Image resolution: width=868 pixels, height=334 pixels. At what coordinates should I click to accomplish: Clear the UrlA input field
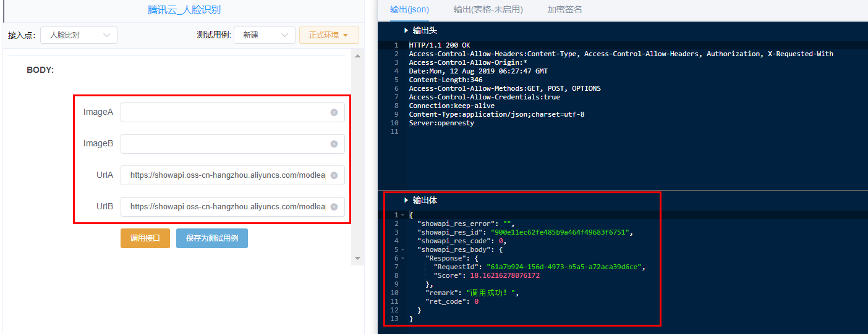334,175
